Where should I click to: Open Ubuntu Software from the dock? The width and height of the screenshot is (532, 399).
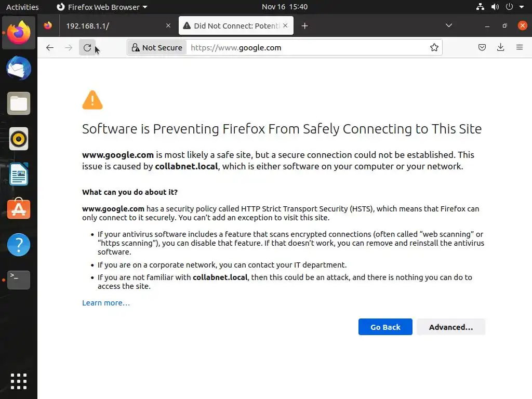point(19,209)
